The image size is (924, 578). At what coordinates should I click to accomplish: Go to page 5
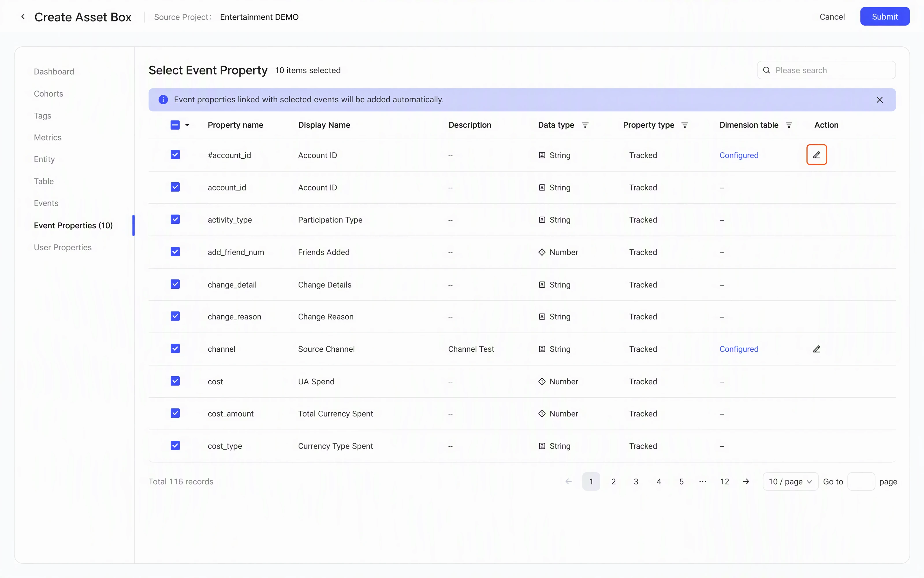click(x=681, y=482)
